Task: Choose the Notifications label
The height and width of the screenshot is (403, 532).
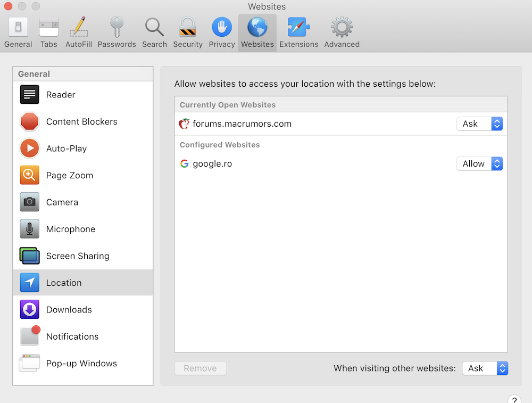Action: tap(72, 336)
